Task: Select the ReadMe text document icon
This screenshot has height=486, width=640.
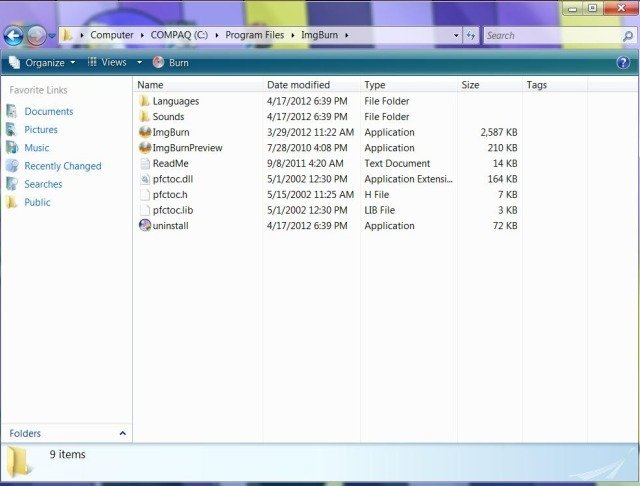Action: coord(145,163)
